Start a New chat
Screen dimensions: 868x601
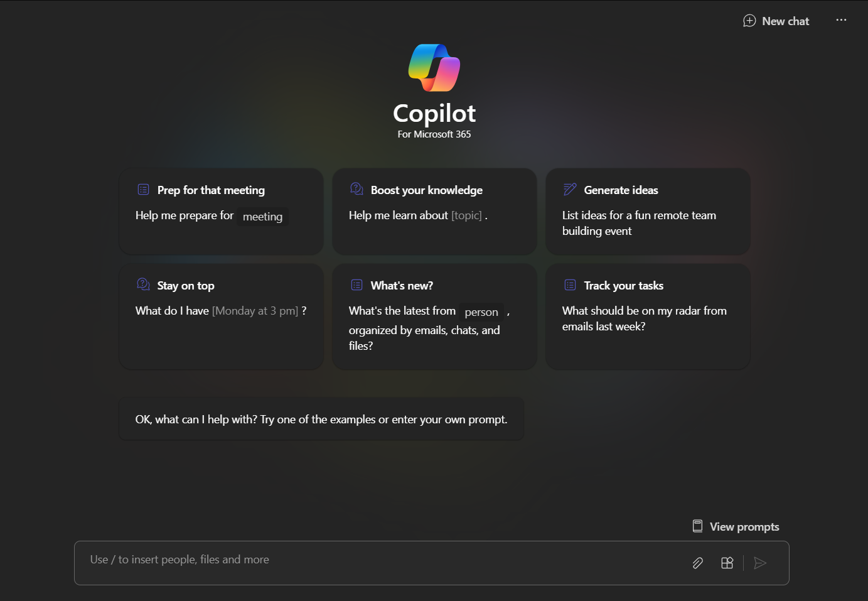tap(776, 21)
